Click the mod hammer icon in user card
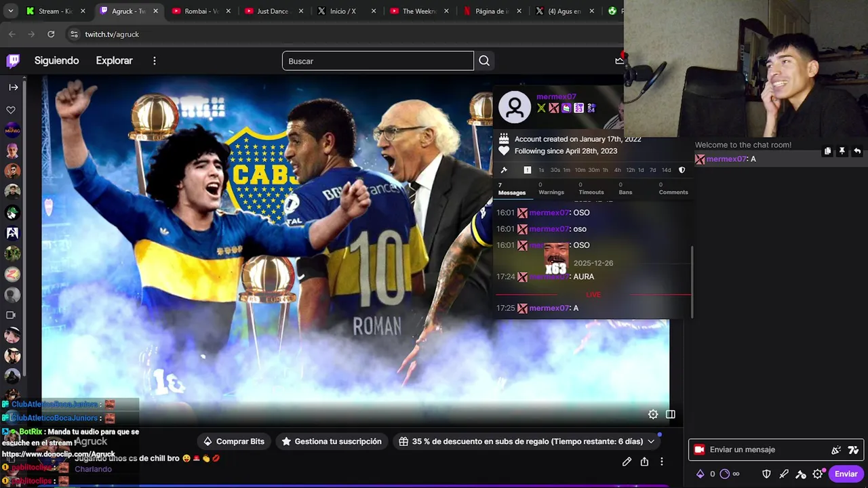 [504, 170]
